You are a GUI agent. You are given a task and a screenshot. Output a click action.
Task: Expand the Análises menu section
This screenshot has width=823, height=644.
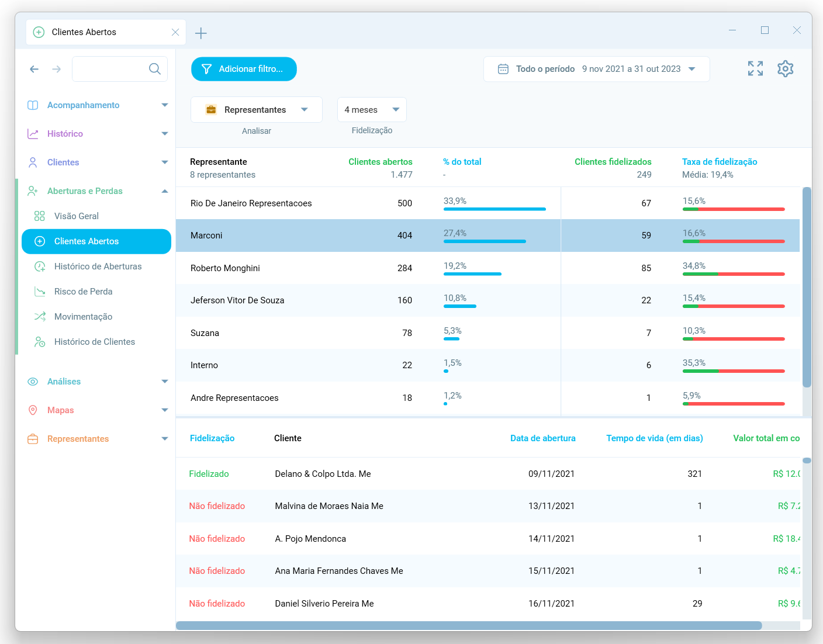point(165,382)
